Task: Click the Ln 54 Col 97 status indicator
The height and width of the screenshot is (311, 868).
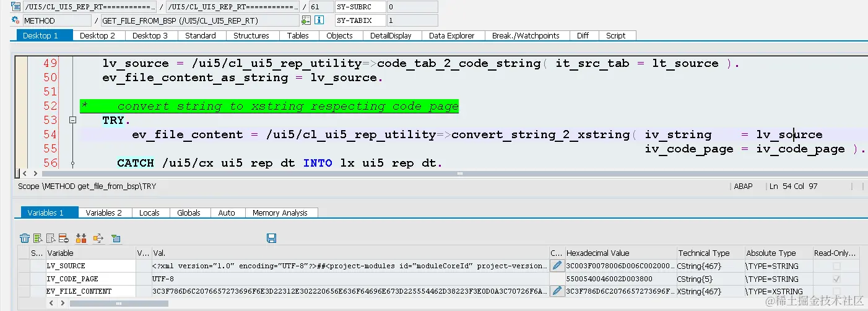Action: (x=793, y=186)
